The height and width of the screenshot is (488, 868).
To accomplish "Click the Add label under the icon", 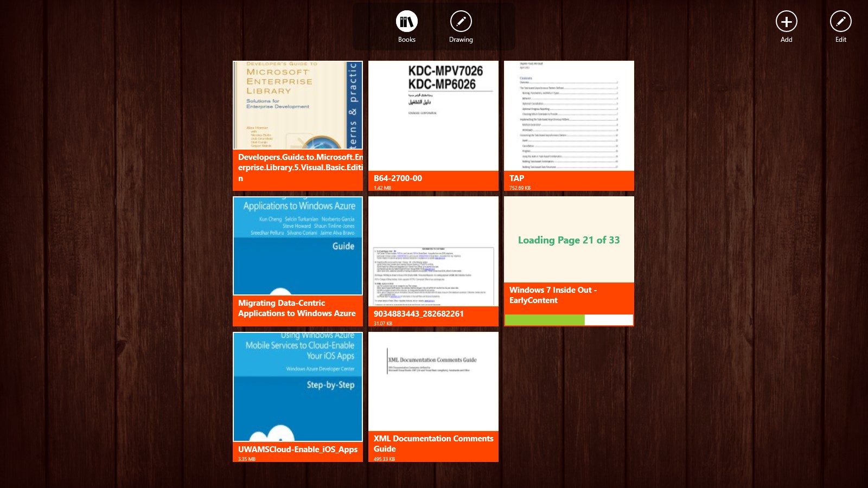I will pyautogui.click(x=787, y=40).
